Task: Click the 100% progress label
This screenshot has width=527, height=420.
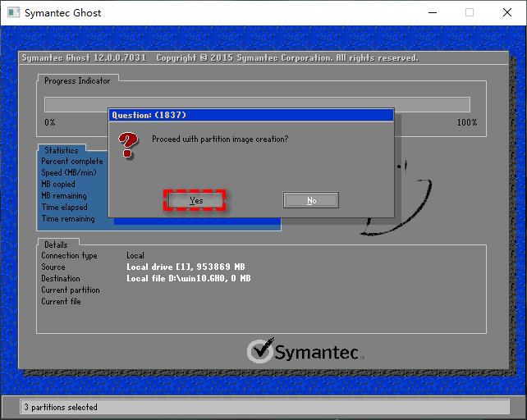Action: 466,122
